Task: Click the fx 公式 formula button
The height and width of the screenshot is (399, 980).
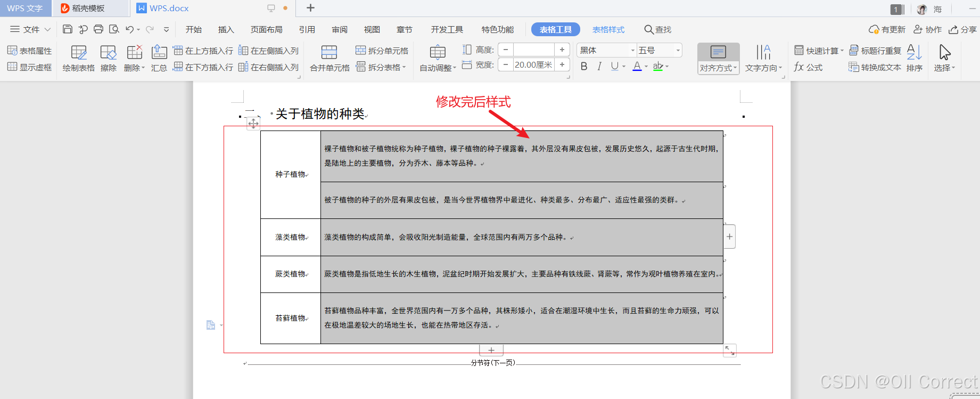Action: tap(808, 67)
